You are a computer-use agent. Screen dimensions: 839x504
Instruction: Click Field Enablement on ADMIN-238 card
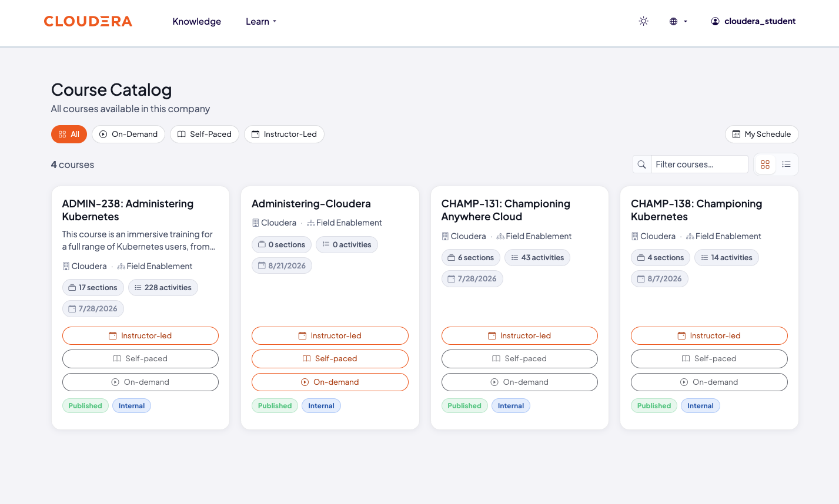point(155,266)
